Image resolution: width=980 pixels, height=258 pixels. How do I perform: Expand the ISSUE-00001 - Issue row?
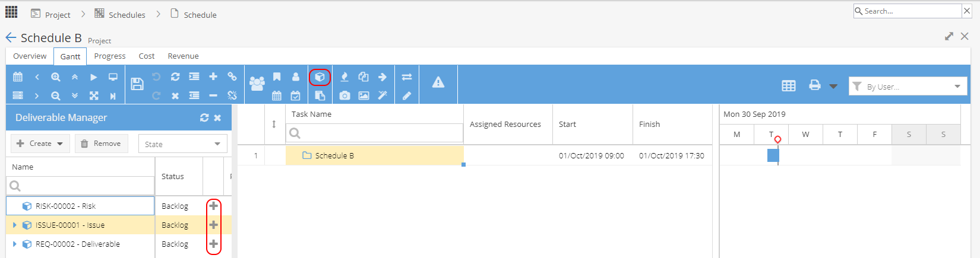click(14, 225)
